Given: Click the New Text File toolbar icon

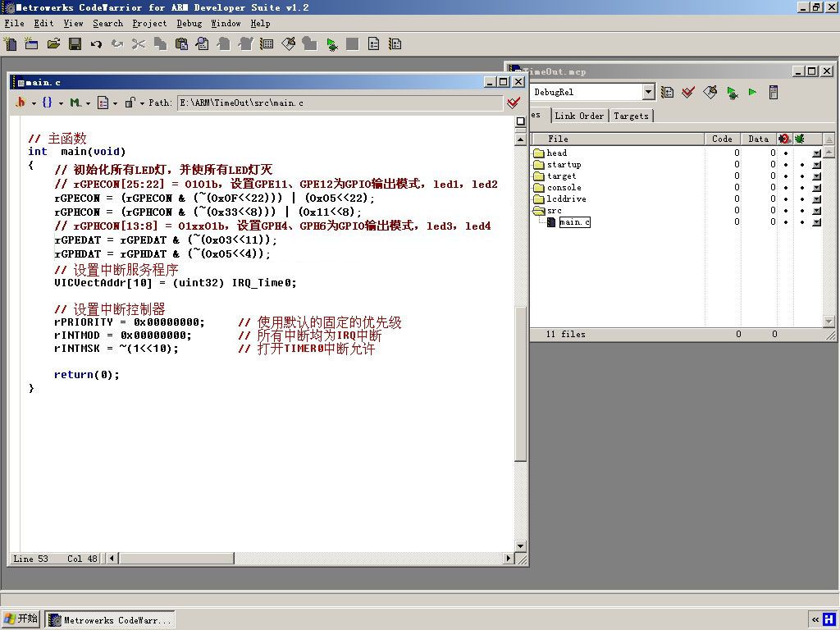Looking at the screenshot, I should (10, 44).
